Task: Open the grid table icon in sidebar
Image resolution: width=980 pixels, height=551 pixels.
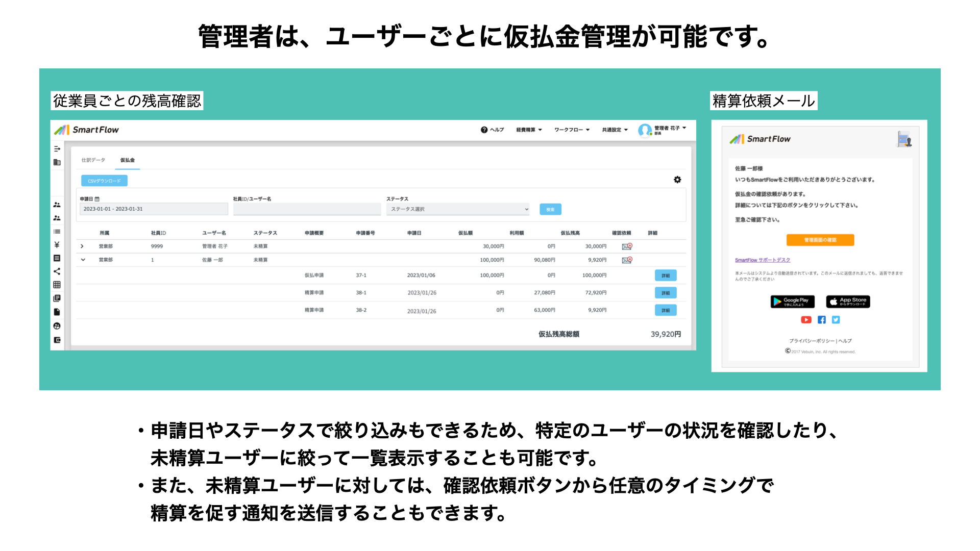Action: pyautogui.click(x=57, y=285)
